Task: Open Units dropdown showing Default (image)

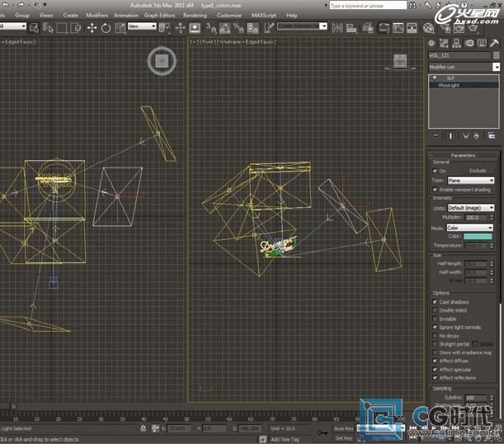Action: tap(471, 208)
